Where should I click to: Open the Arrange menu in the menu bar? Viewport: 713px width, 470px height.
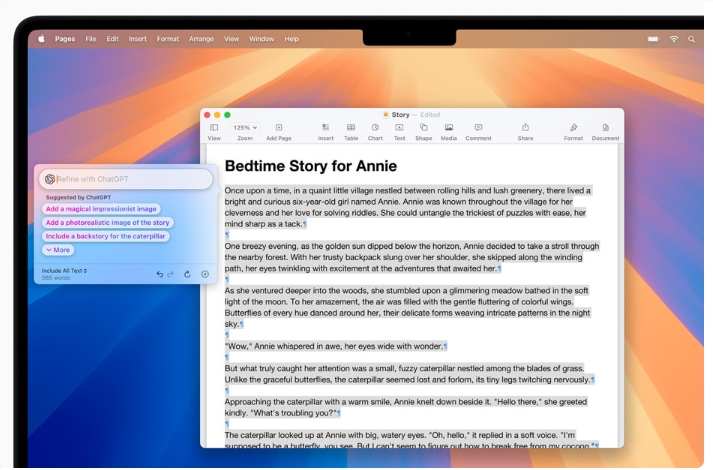click(x=201, y=39)
